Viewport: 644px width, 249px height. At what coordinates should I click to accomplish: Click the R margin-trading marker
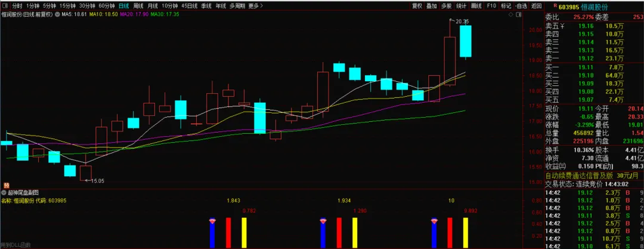click(555, 6)
